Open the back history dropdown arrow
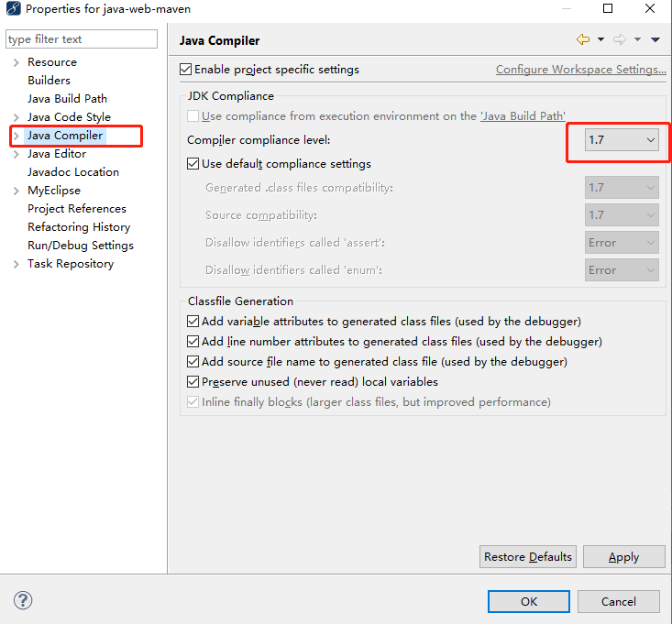The image size is (672, 624). click(x=600, y=39)
